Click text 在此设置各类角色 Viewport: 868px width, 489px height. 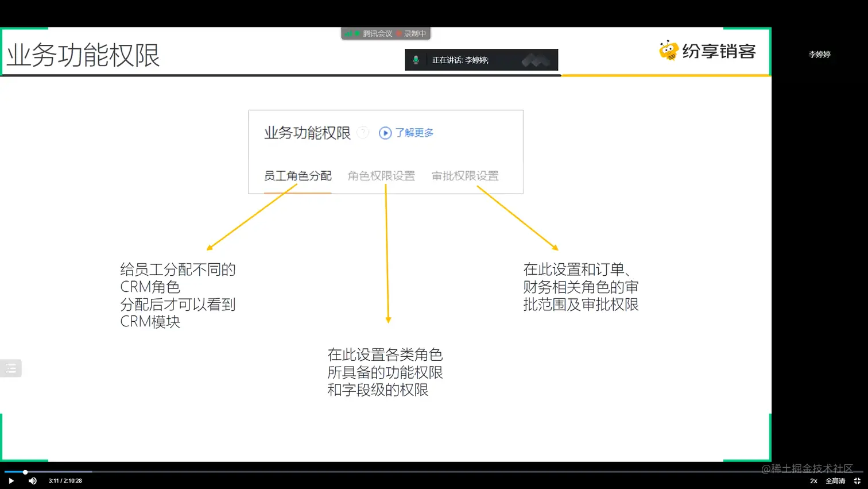click(x=385, y=355)
